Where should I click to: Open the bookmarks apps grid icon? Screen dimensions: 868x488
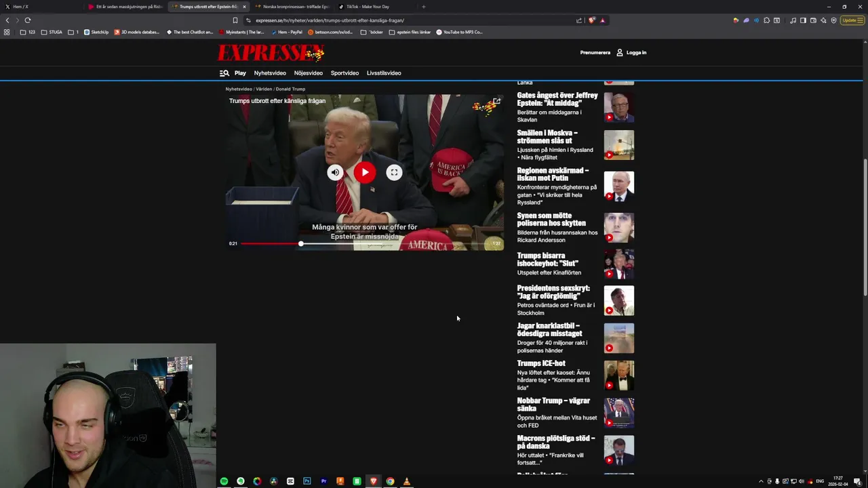(7, 32)
